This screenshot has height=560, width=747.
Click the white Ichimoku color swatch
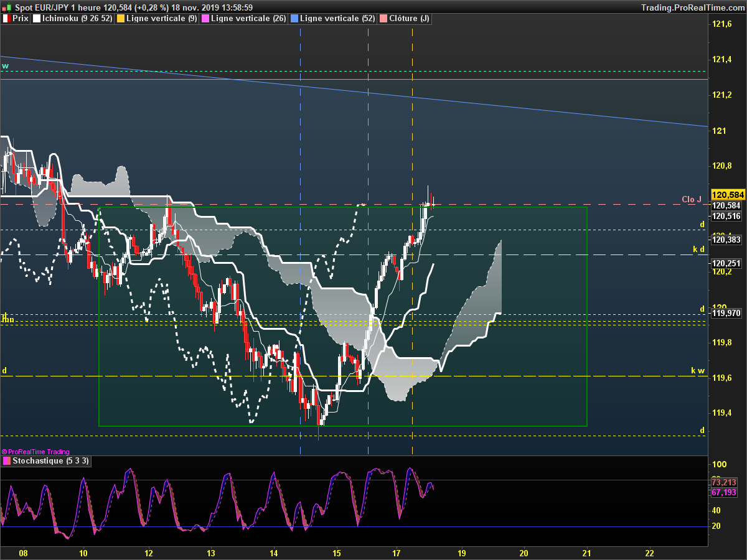coord(37,19)
